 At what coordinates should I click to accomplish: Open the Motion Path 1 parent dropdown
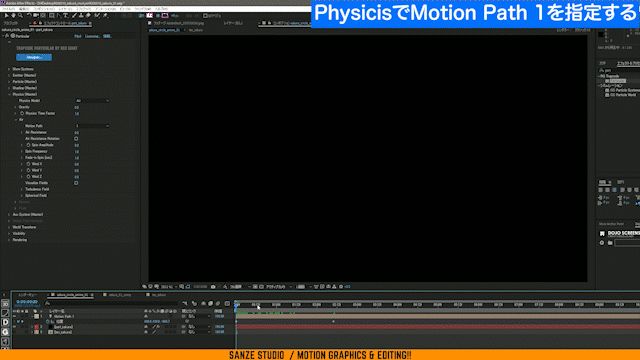(x=199, y=316)
